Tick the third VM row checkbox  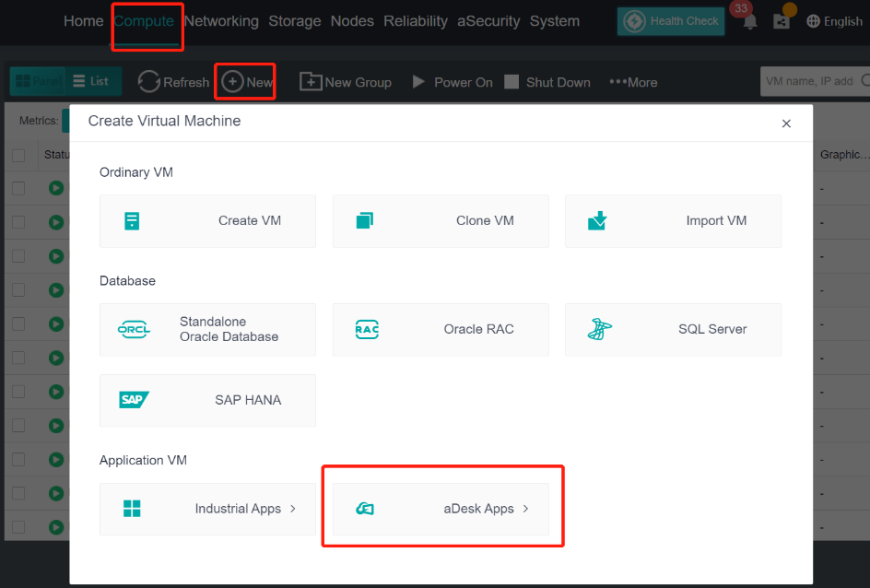click(18, 256)
